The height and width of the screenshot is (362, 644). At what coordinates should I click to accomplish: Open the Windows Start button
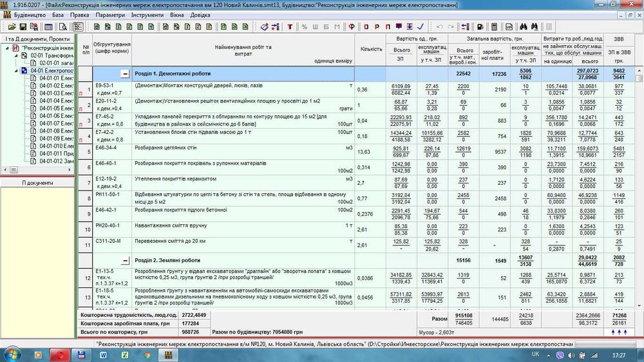pos(11,355)
